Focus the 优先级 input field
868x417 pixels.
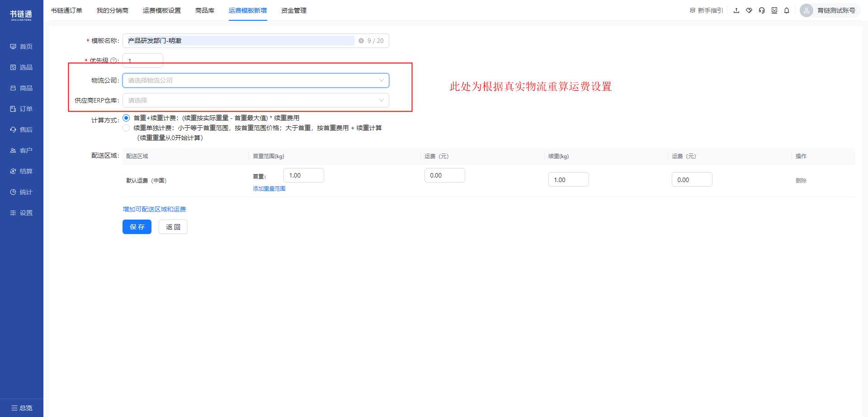pyautogui.click(x=143, y=61)
